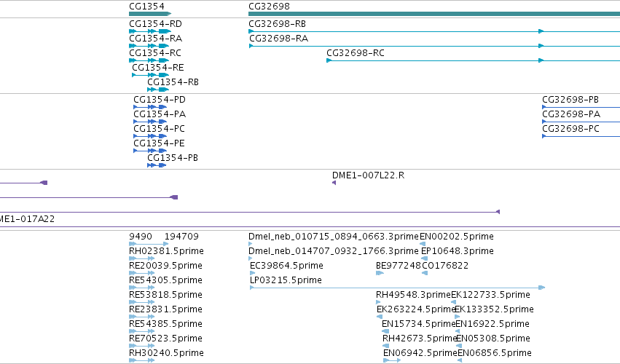Select EST EN00202.5prime
The width and height of the screenshot is (620, 364).
pyautogui.click(x=457, y=237)
